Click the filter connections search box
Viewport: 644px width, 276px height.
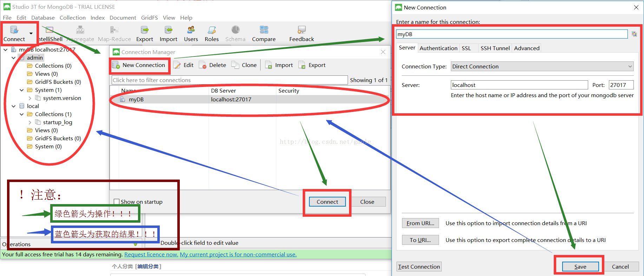tap(230, 80)
